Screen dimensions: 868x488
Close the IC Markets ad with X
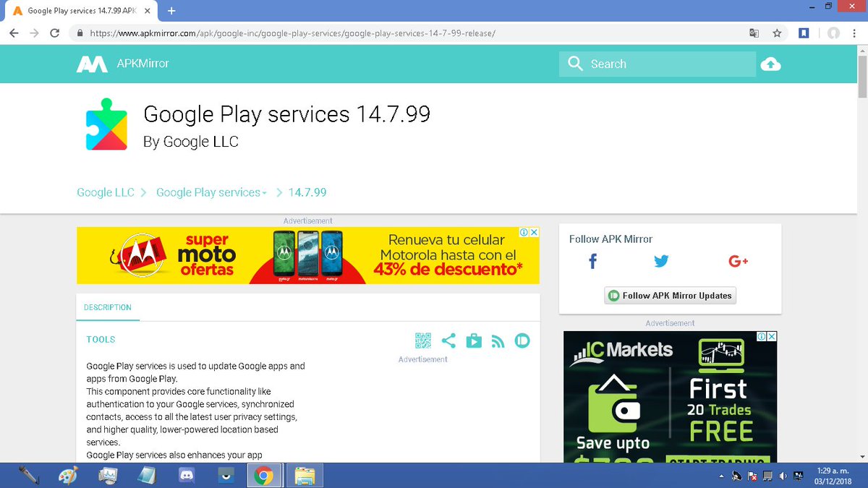(x=772, y=336)
